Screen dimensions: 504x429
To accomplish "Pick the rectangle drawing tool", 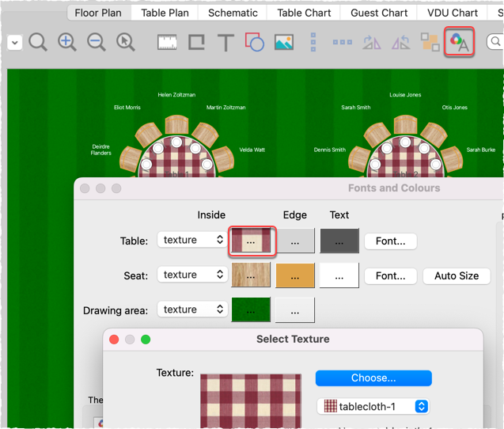I will coord(196,43).
